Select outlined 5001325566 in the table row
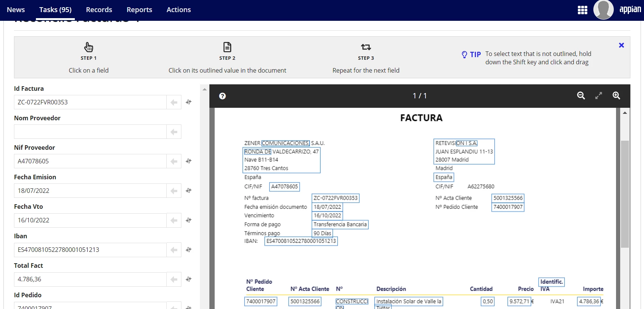 pos(305,301)
